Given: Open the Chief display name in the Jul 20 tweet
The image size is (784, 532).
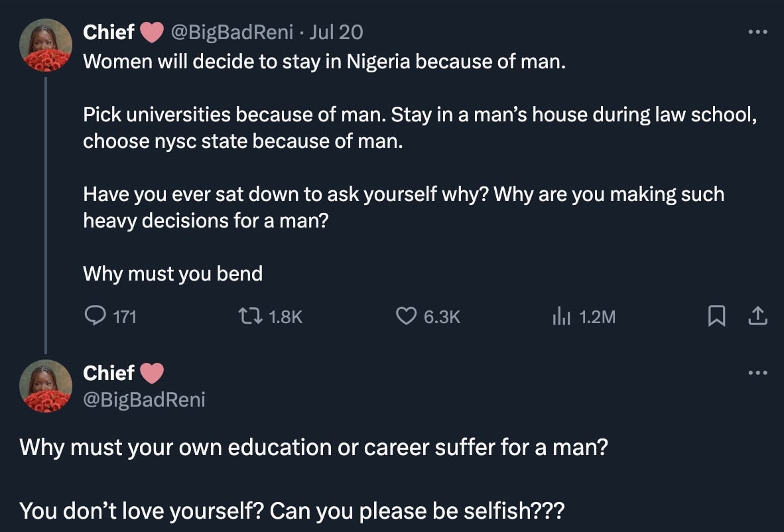Looking at the screenshot, I should pos(109,32).
